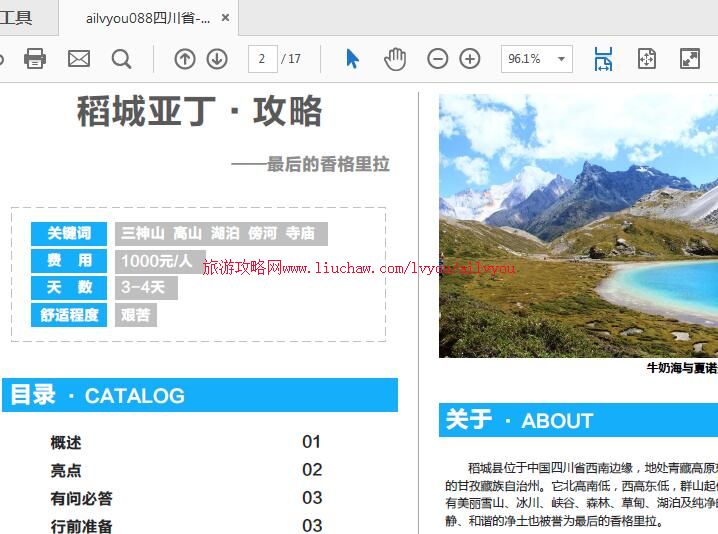Screen dimensions: 718x534
Task: Switch to the Hand pan tool
Action: (x=395, y=59)
